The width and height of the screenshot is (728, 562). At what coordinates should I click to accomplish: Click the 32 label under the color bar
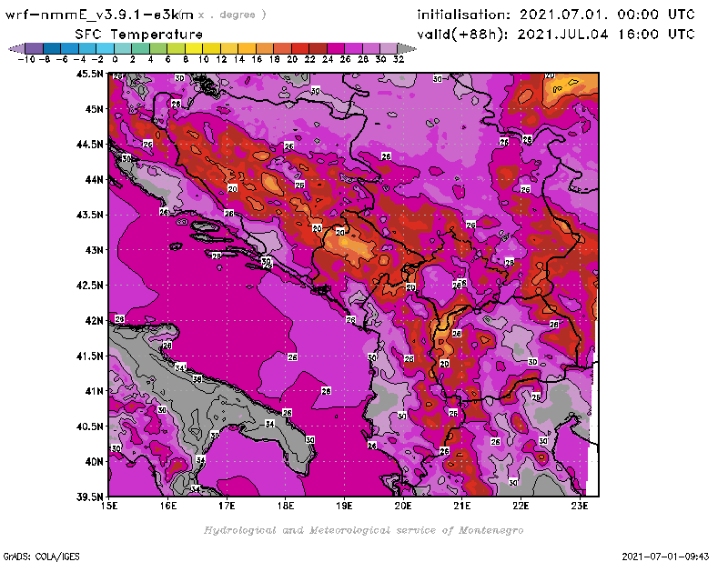[x=399, y=59]
